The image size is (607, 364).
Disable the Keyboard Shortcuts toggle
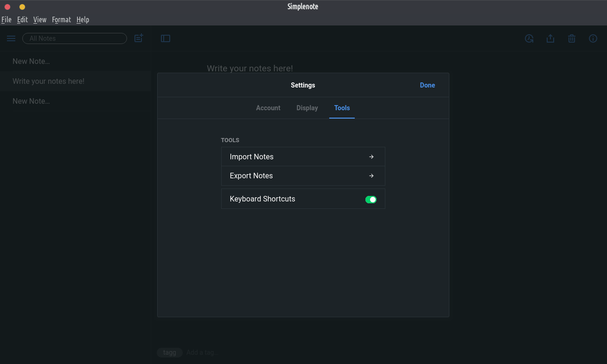click(x=371, y=200)
